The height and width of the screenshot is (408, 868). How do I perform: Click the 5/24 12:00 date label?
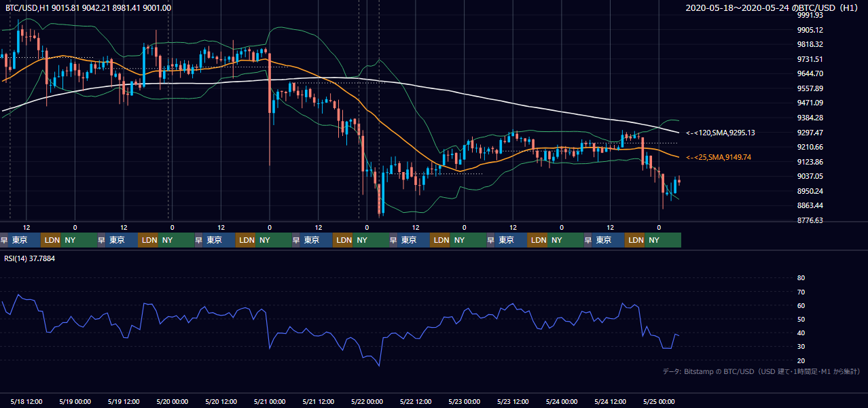coord(610,402)
